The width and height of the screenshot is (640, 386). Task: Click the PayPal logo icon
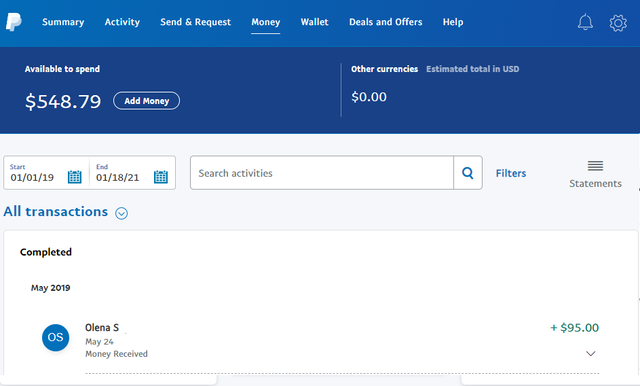pyautogui.click(x=13, y=22)
